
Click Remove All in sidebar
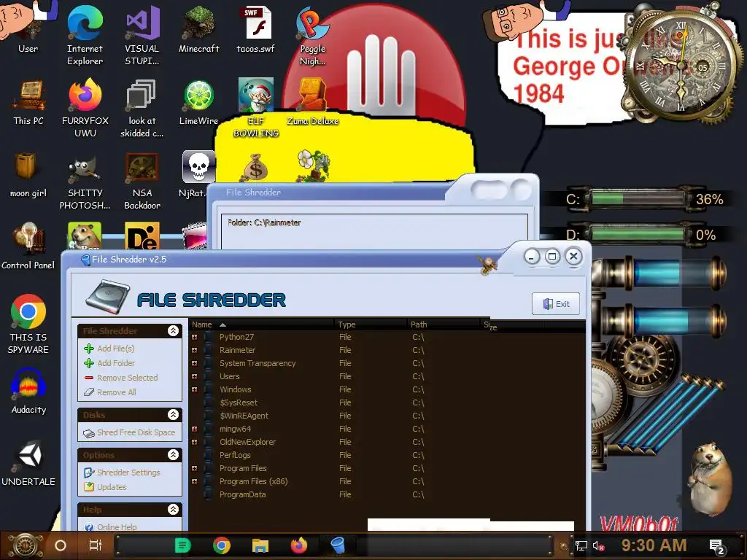click(110, 392)
